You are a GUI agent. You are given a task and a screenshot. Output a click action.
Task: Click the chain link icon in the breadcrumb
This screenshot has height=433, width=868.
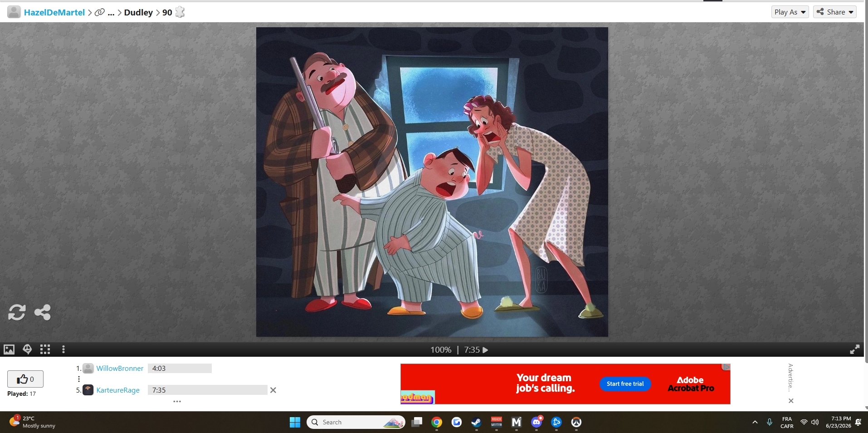pos(99,12)
